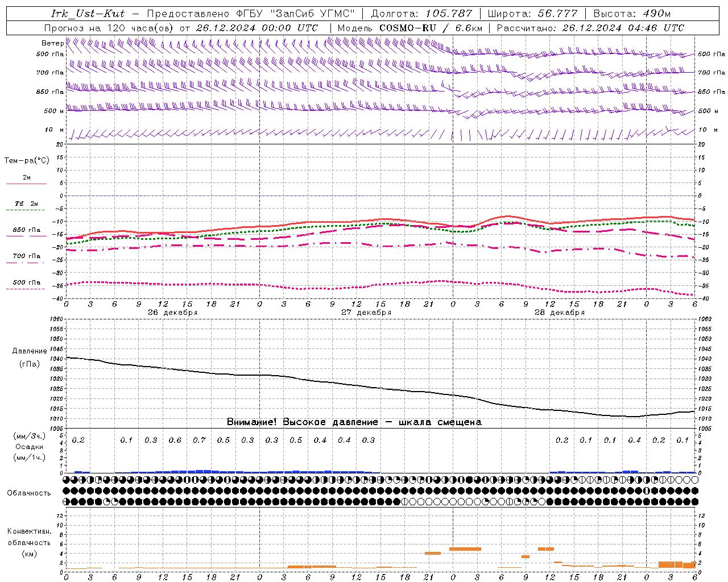728x582 pixels.
Task: Click the latitude value "Широта: 56.777"
Action: click(532, 14)
